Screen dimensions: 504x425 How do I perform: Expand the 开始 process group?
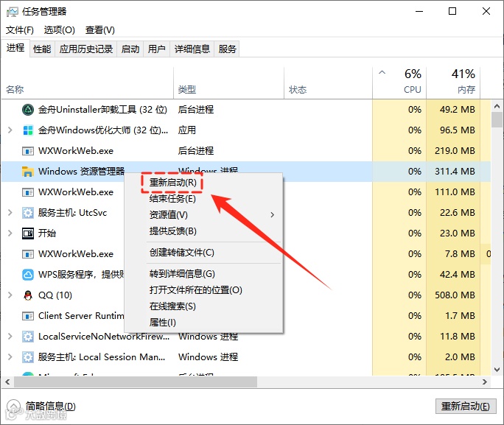pos(10,233)
